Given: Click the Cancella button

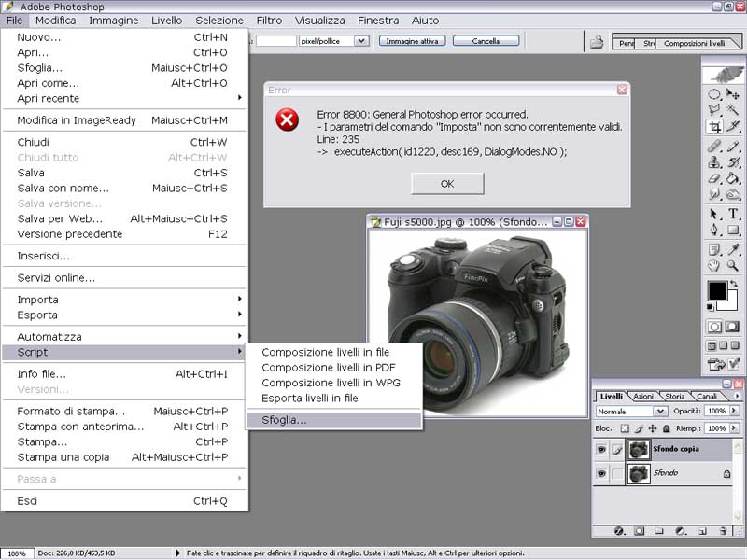Looking at the screenshot, I should 486,41.
